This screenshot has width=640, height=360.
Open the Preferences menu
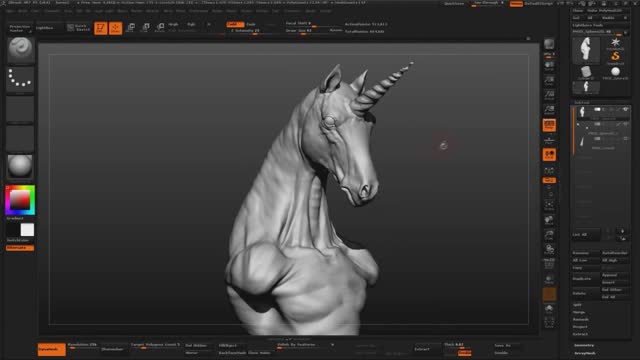pyautogui.click(x=198, y=11)
